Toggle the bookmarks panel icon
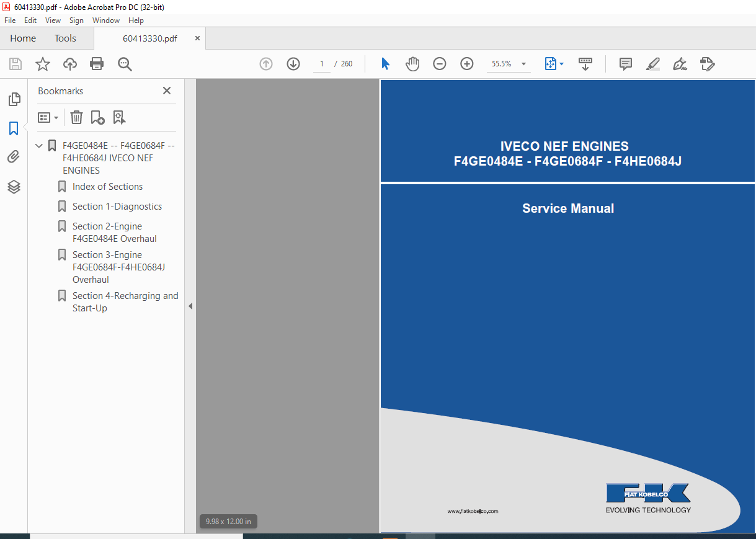 coord(14,128)
